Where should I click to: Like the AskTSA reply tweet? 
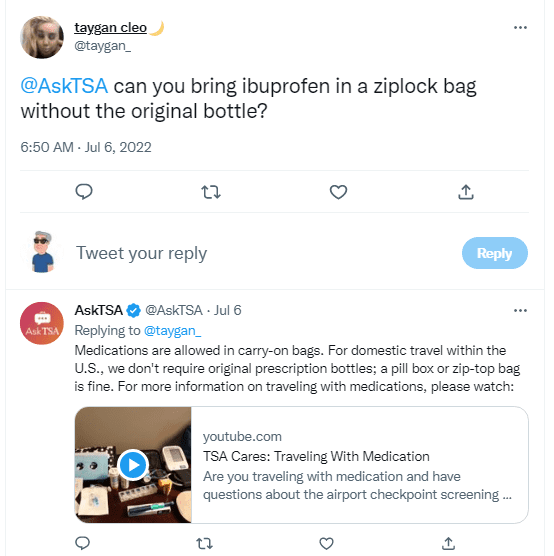click(x=326, y=543)
